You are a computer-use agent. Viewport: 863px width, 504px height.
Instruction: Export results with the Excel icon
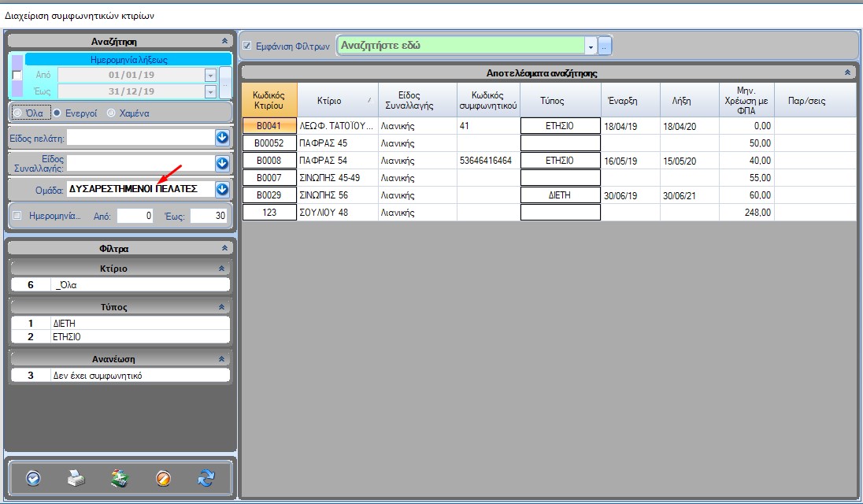[119, 478]
